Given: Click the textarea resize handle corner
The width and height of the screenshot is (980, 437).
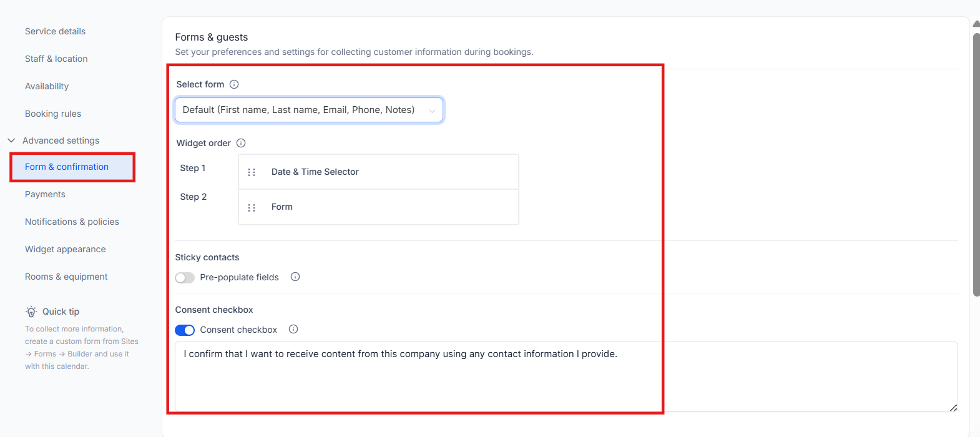Looking at the screenshot, I should click(x=953, y=408).
